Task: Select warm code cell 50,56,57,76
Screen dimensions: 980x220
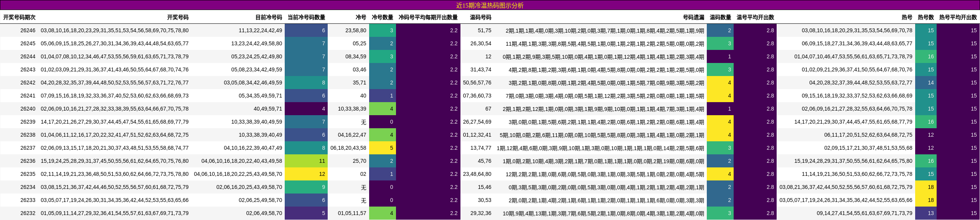Action: click(477, 83)
